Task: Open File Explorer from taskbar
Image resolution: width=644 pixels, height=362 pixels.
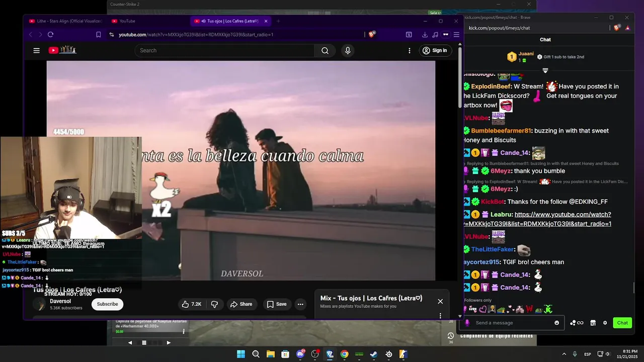Action: 270,354
